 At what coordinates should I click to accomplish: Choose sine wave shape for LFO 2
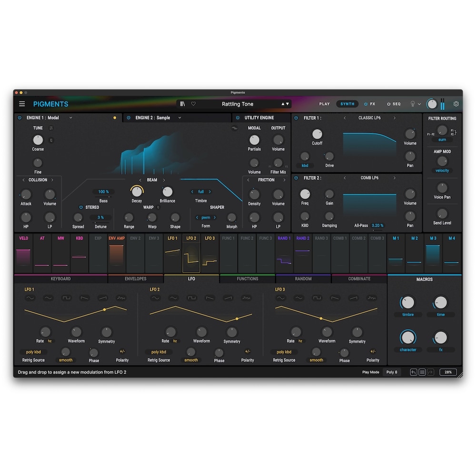click(x=155, y=298)
